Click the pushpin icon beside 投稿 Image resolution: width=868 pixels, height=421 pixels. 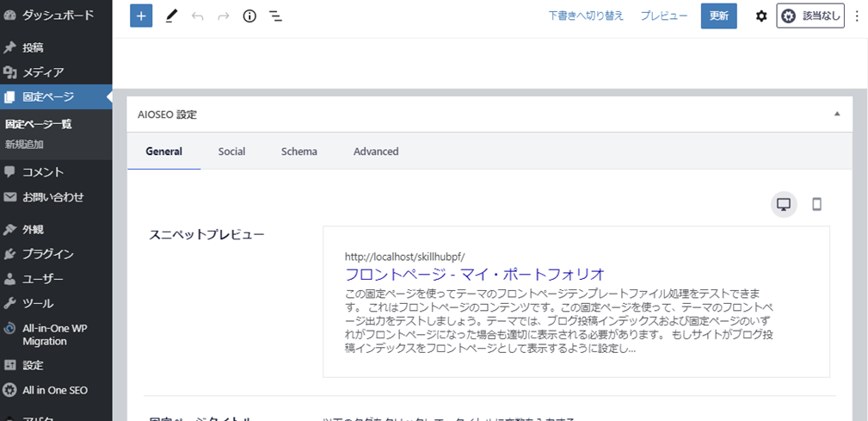pos(9,47)
